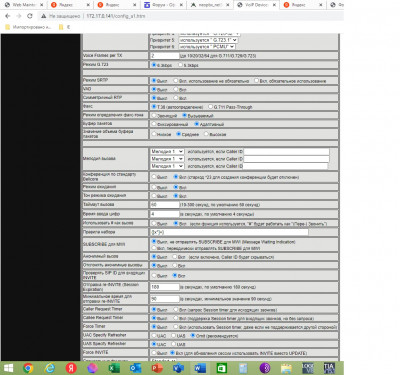Select 5.3kbps for G.723 mode
The image size is (400, 375).
click(180, 65)
